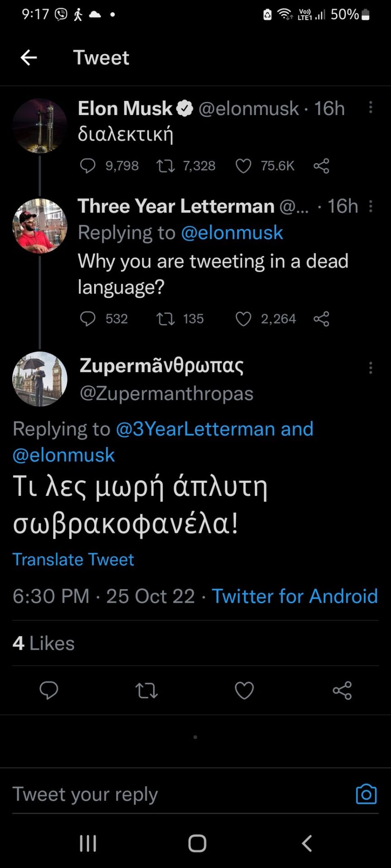Like Elon Musk's tweet
The width and height of the screenshot is (391, 868).
pyautogui.click(x=243, y=166)
